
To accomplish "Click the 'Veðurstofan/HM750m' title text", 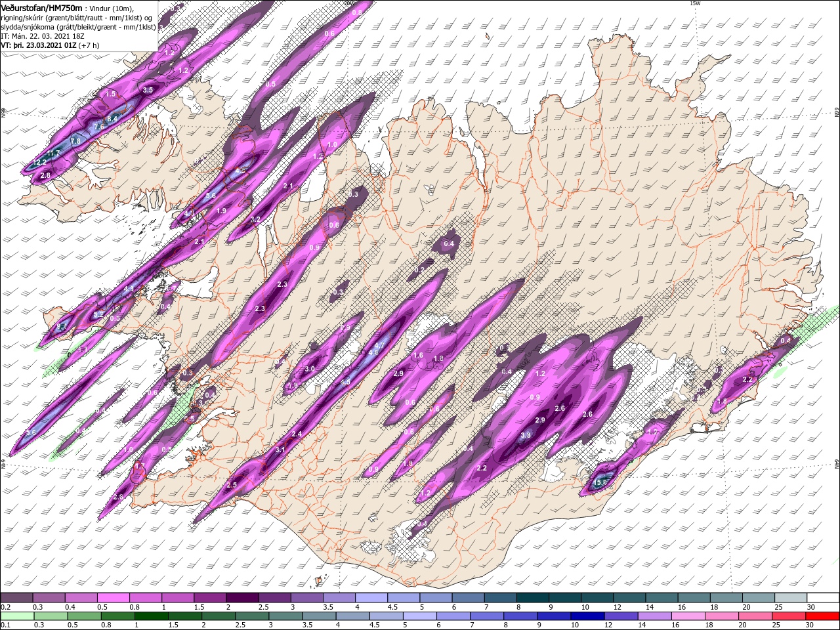I will pyautogui.click(x=41, y=8).
